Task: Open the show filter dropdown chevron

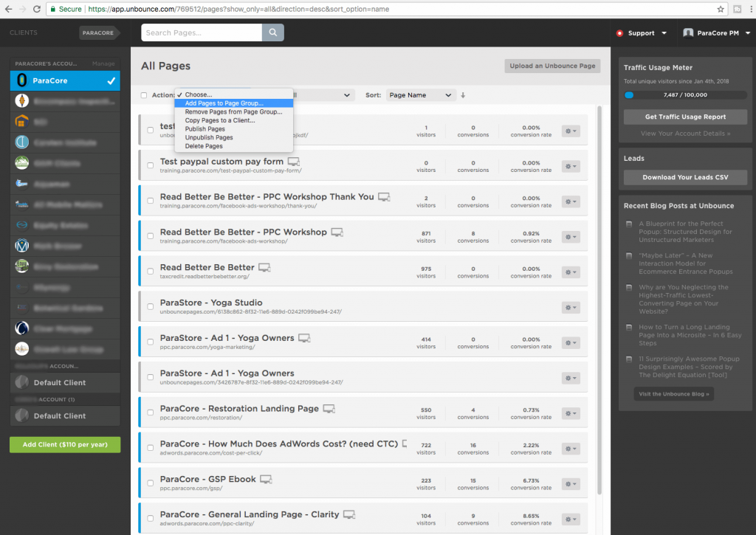Action: point(347,95)
